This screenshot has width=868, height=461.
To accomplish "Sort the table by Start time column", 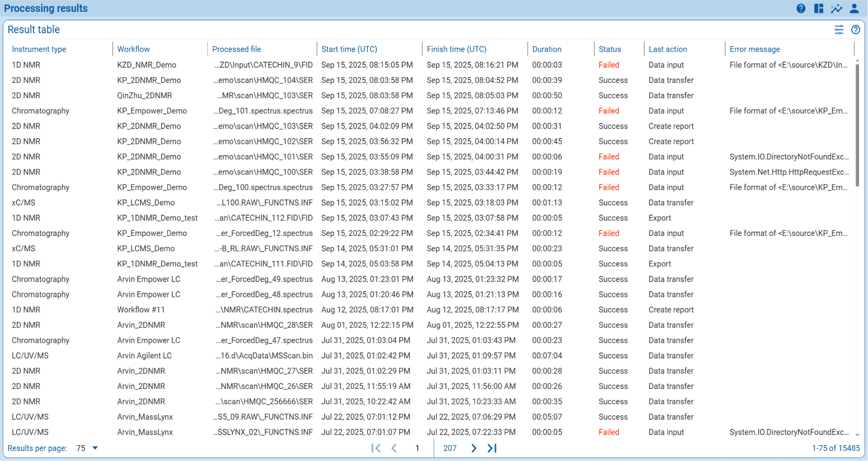I will (349, 49).
